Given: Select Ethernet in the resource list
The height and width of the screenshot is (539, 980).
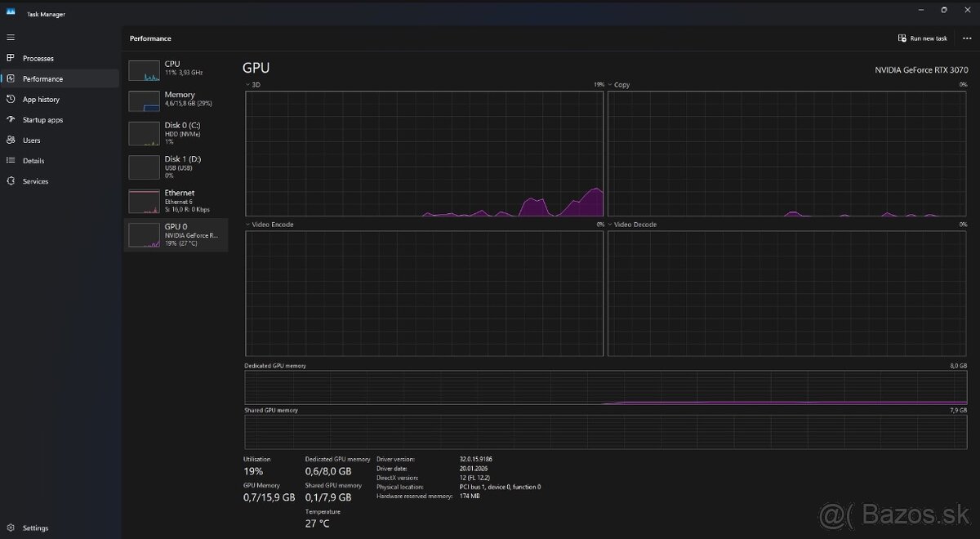Looking at the screenshot, I should coord(176,201).
